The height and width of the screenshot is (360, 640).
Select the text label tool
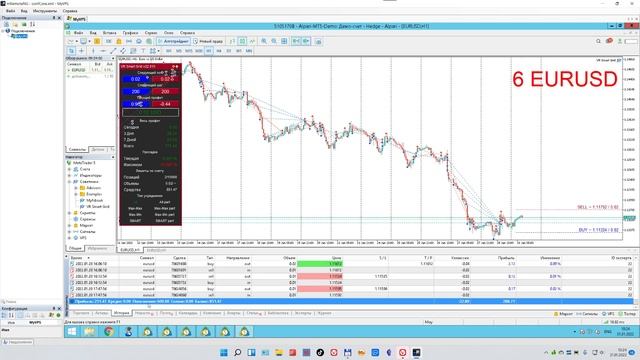pos(143,51)
